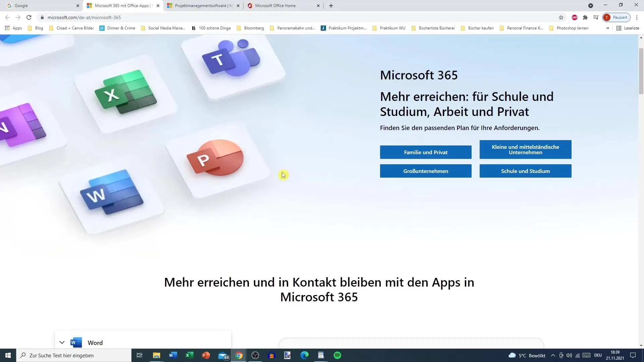Click Großunternehmen button
The image size is (644, 362).
coord(426,171)
